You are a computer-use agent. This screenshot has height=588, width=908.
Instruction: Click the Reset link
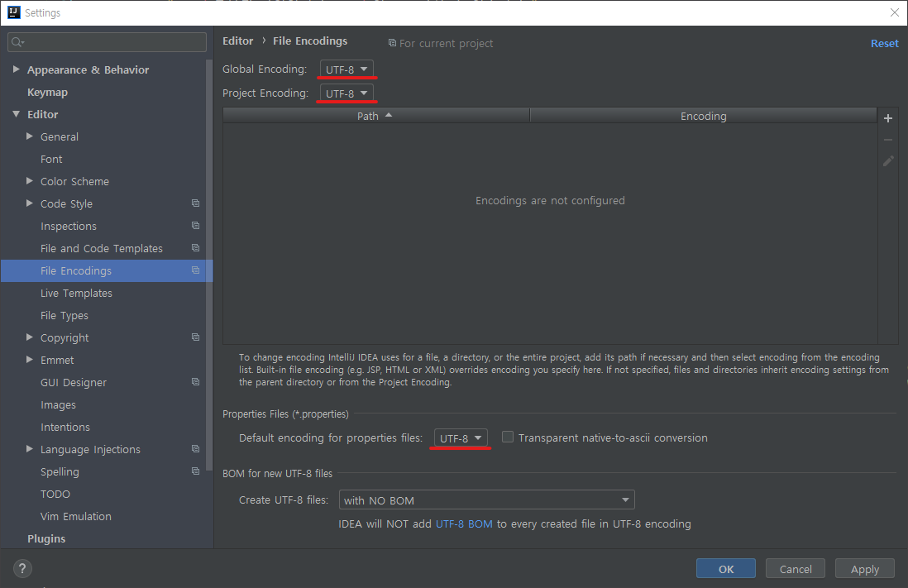coord(884,44)
